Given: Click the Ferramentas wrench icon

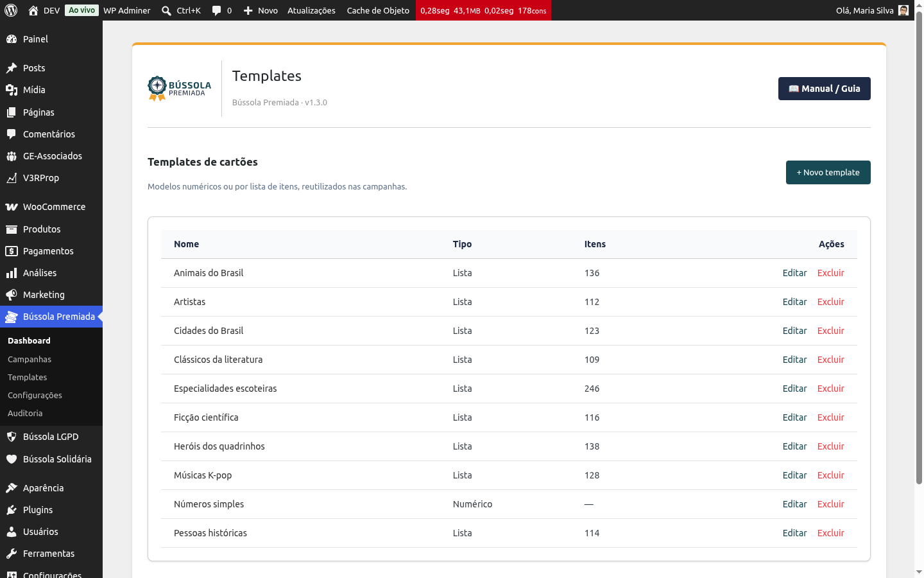Looking at the screenshot, I should [x=12, y=554].
